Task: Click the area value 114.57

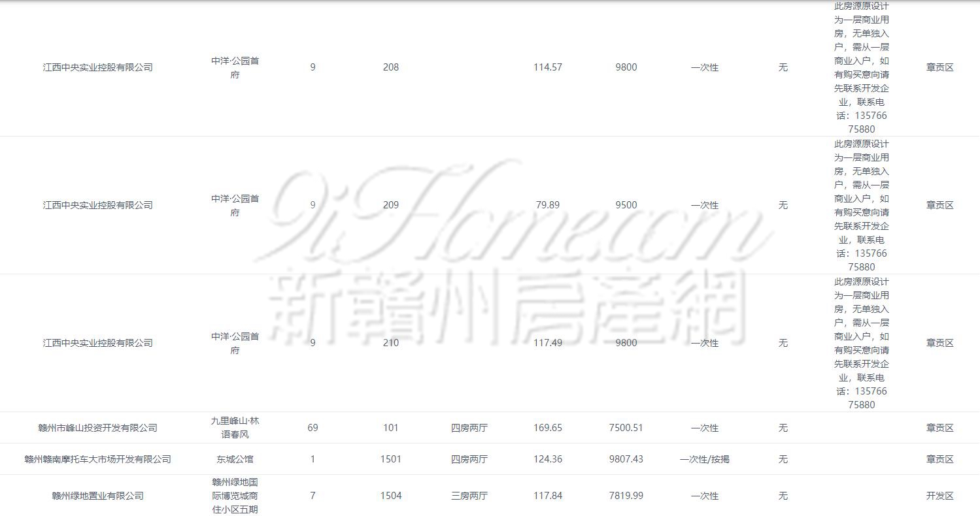Action: click(x=547, y=67)
